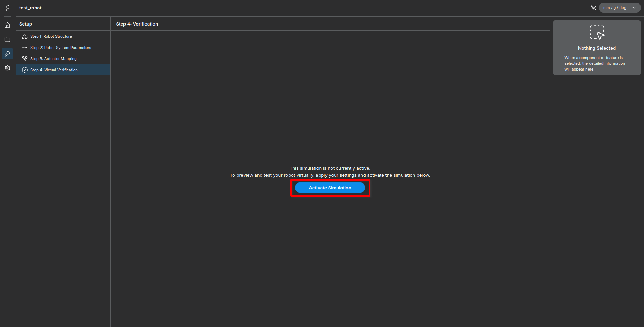Click the Nothing Selected cursor icon

(597, 32)
